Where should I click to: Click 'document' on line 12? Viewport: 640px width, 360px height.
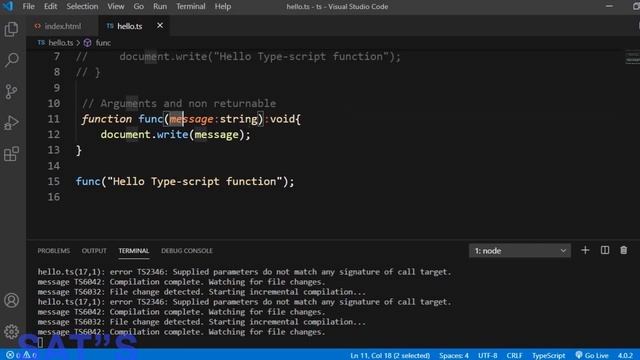[125, 135]
